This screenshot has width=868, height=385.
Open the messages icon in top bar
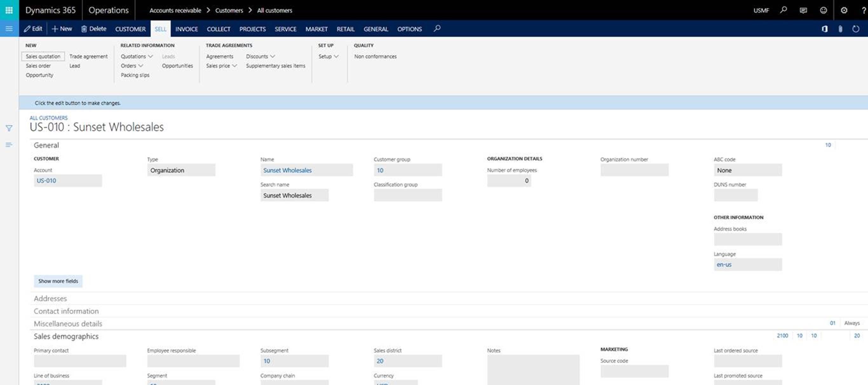803,10
